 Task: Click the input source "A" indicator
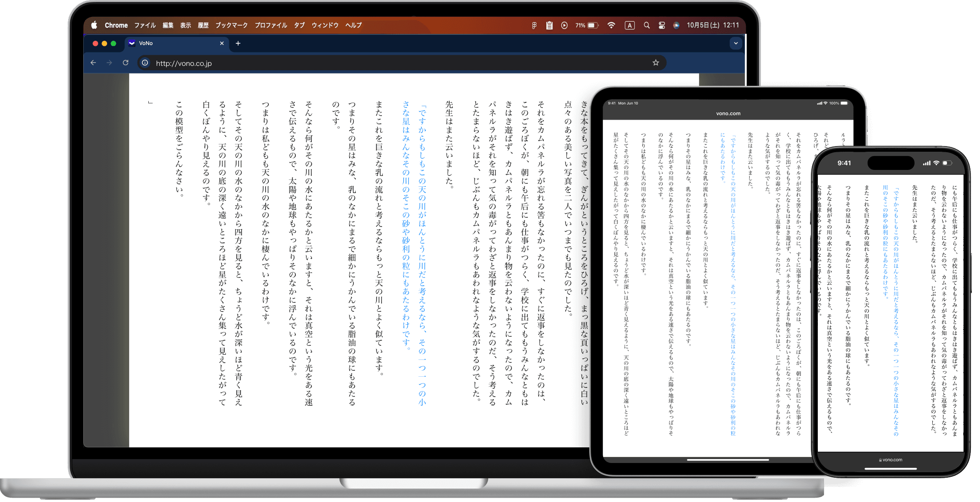click(630, 25)
